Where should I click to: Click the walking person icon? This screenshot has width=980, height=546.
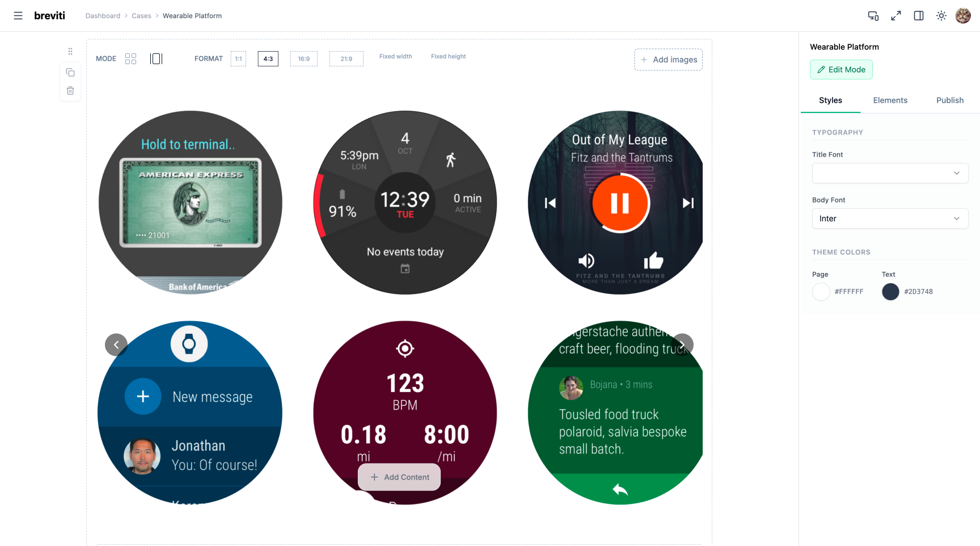[x=451, y=160]
